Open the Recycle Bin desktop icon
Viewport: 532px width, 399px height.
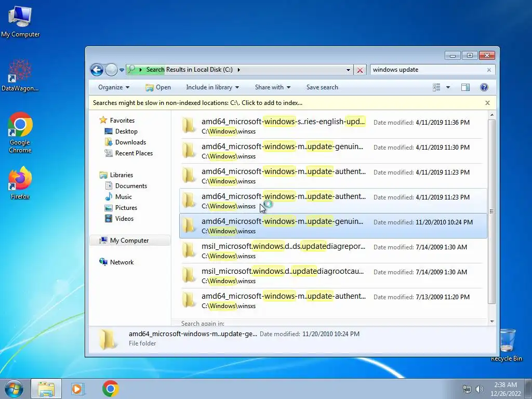(507, 345)
